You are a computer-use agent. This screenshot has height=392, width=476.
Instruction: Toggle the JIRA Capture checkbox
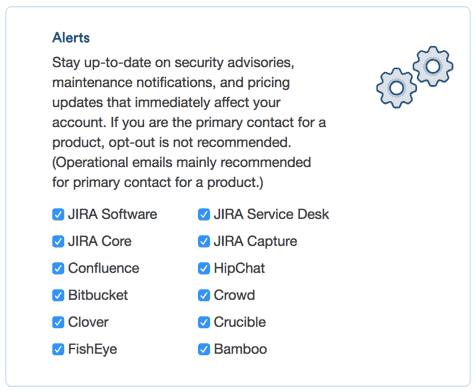pyautogui.click(x=204, y=241)
